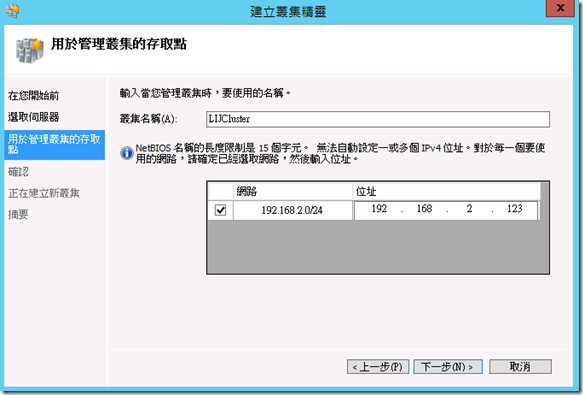The height and width of the screenshot is (395, 583).
Task: Click the third IP octet 2
Action: [469, 209]
